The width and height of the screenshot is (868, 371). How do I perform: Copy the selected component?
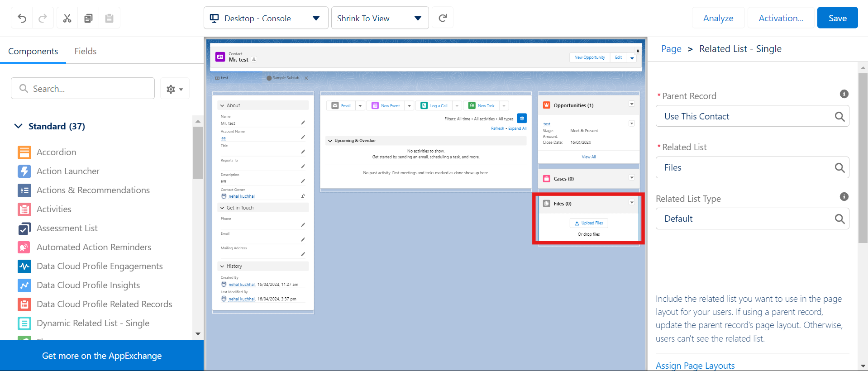88,18
